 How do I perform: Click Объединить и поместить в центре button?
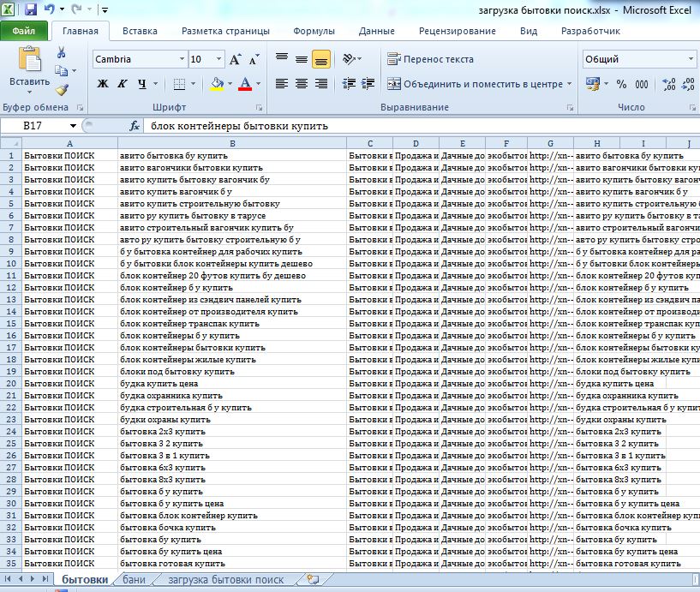[474, 84]
